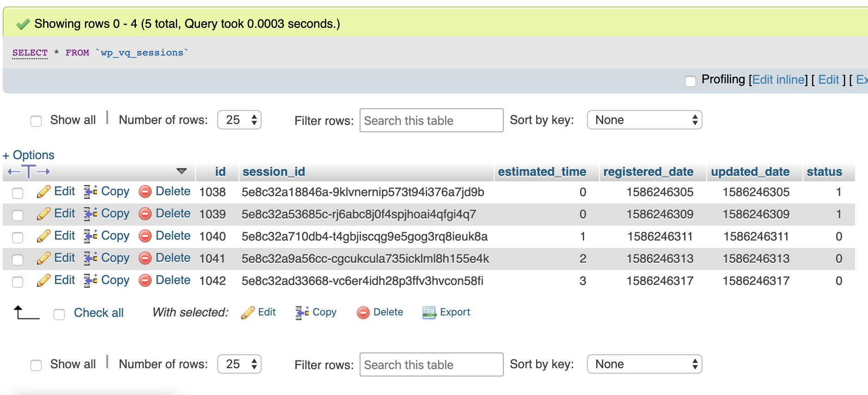868x395 pixels.
Task: Click the pencil Edit icon in row 1042
Action: click(x=44, y=280)
